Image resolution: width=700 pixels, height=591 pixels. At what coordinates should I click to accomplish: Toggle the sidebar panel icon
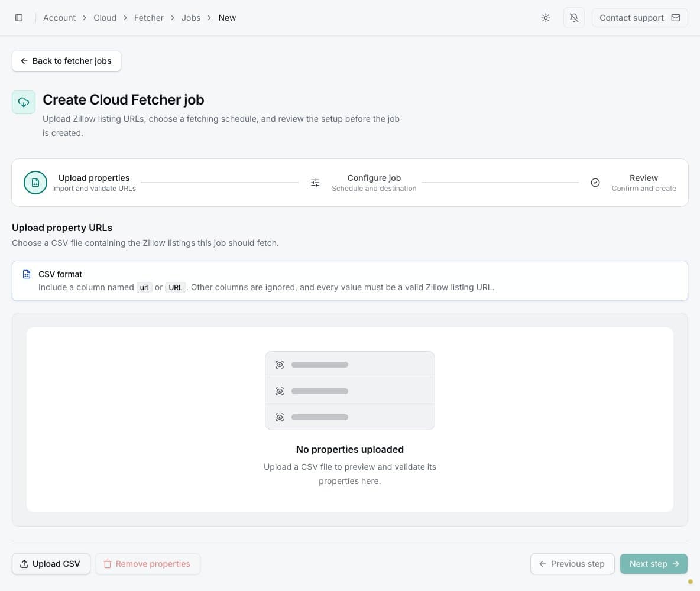coord(19,18)
